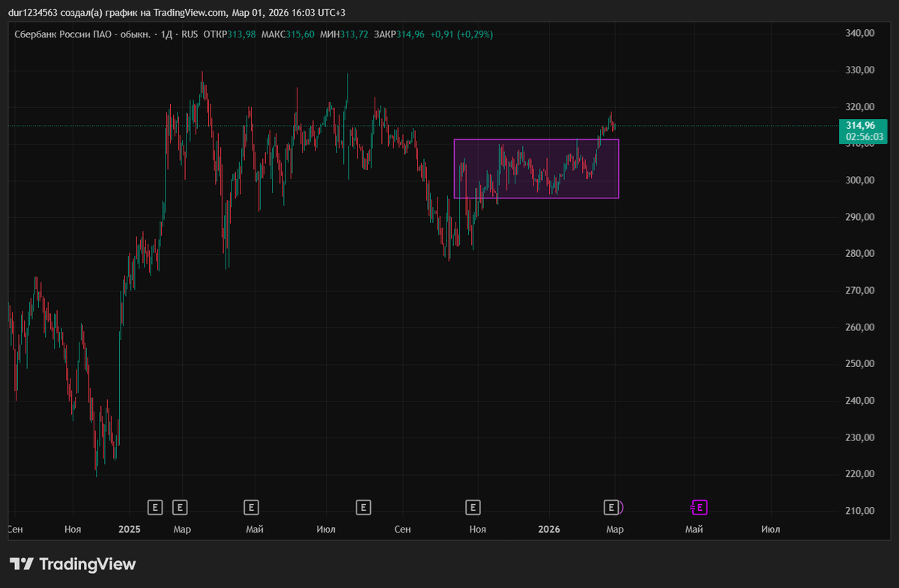Click the ОТКР value 313,98

(241, 34)
